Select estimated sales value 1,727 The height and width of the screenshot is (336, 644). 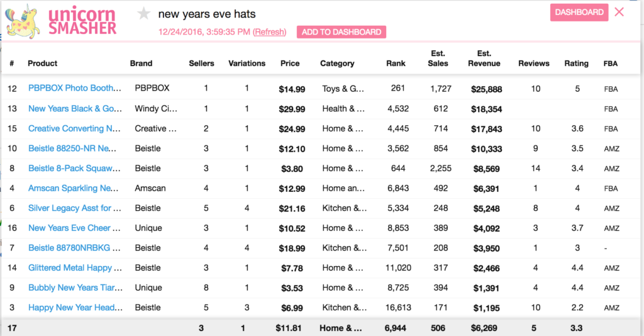[441, 89]
